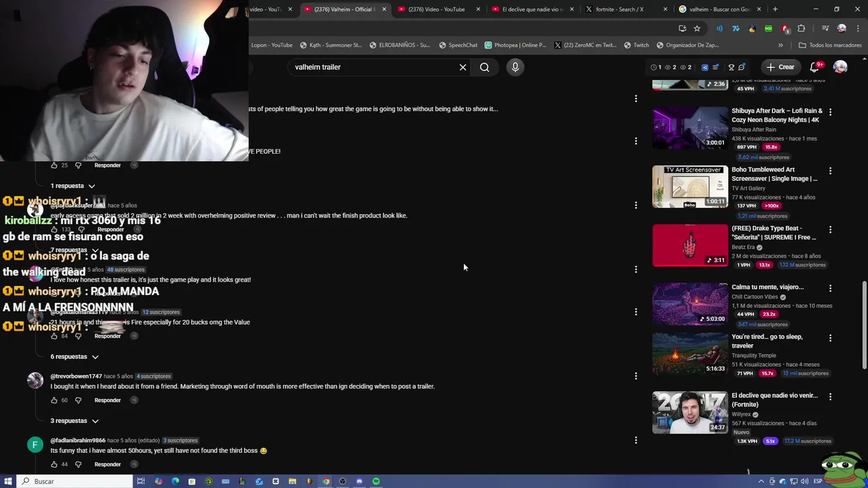This screenshot has width=868, height=488.
Task: Click the trophy icon in YouTube header
Action: click(x=731, y=67)
